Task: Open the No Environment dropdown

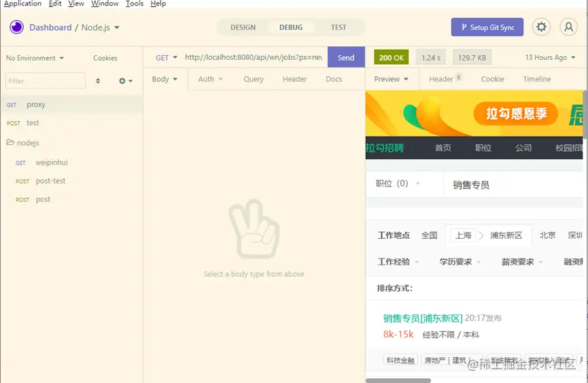Action: (x=35, y=58)
